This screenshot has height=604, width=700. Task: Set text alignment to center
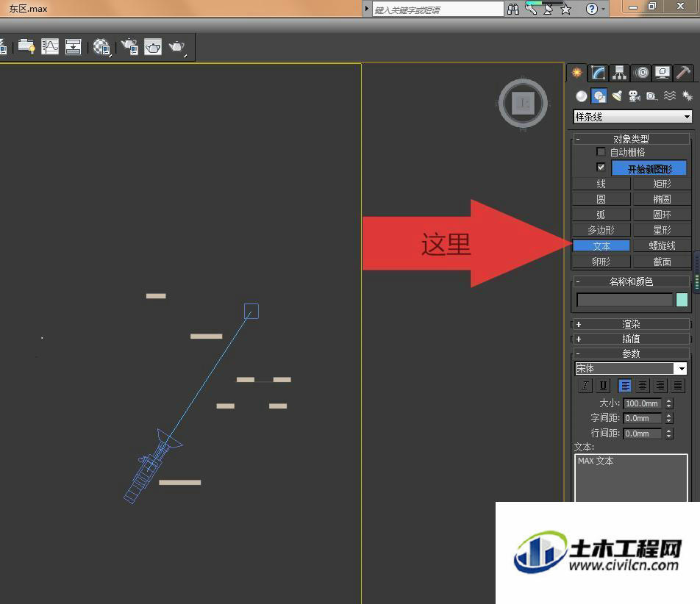643,386
